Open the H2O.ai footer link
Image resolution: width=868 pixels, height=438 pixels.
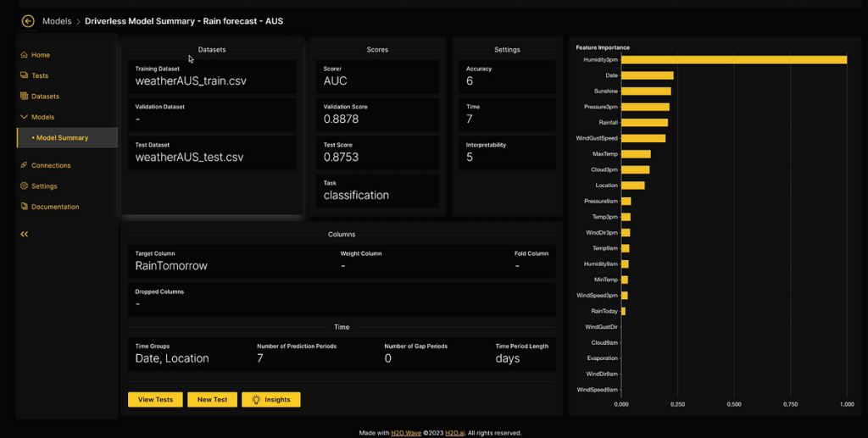point(455,433)
